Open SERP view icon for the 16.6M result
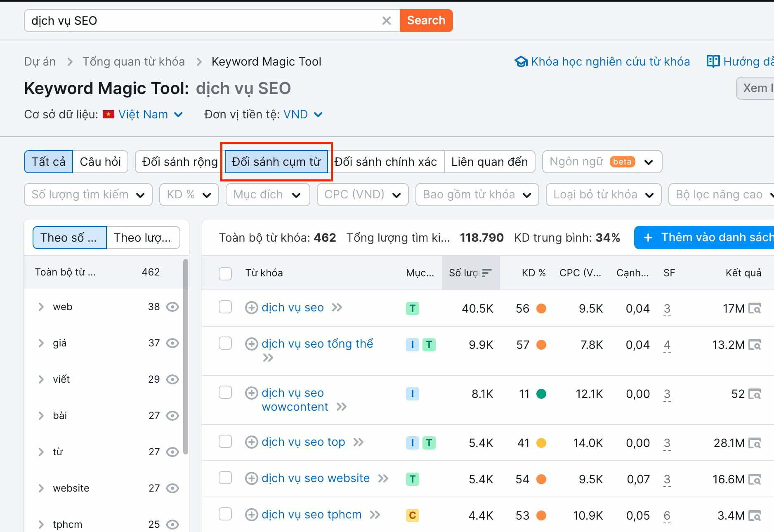The height and width of the screenshot is (532, 774). point(755,479)
